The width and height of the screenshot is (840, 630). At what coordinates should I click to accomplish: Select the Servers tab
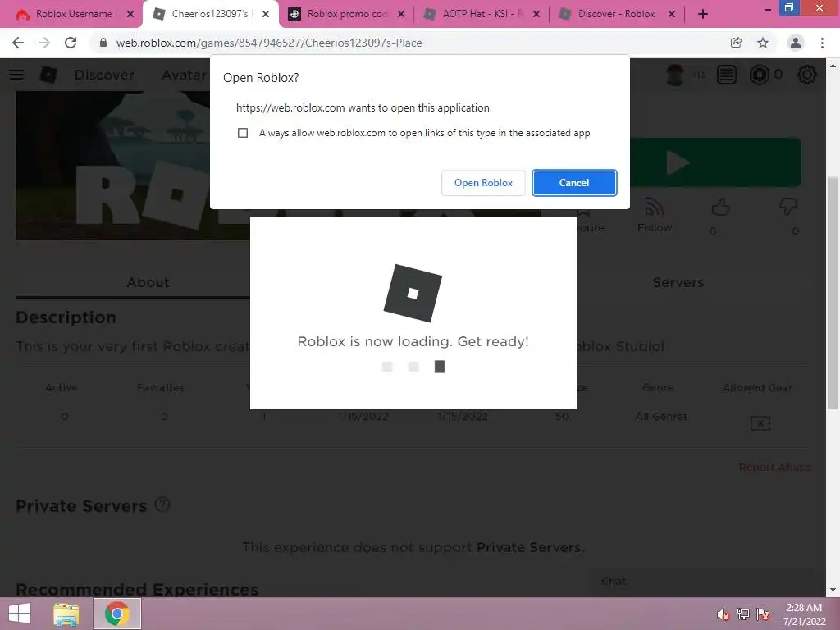(678, 282)
